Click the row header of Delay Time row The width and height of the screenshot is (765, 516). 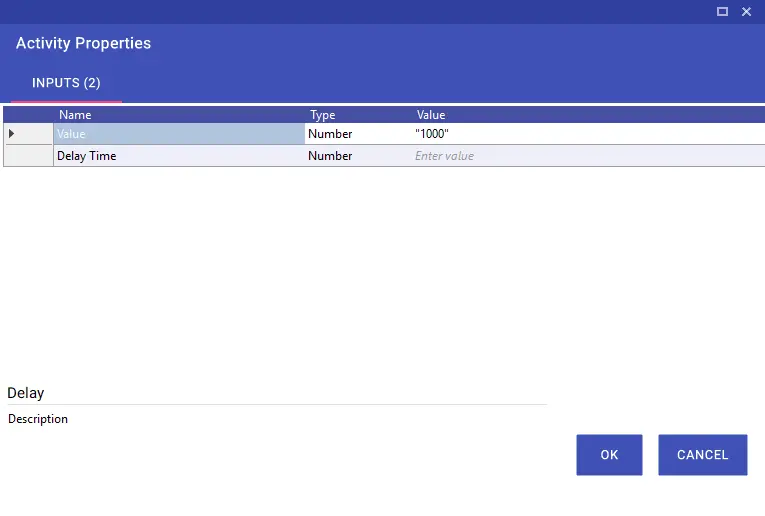[28, 156]
